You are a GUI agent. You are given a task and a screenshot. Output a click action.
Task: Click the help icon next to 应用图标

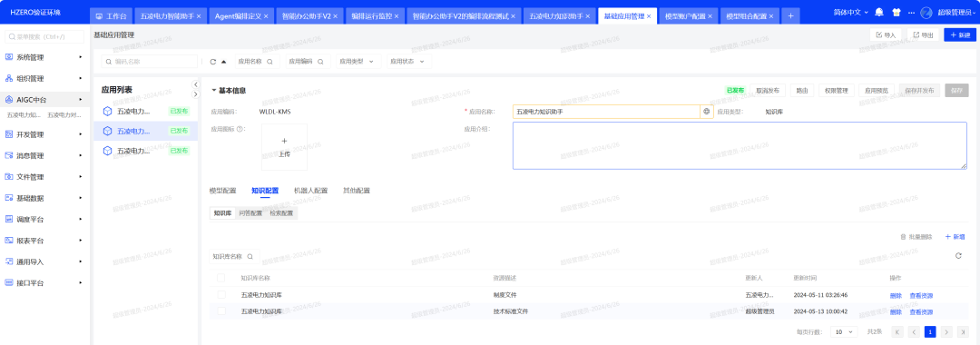240,129
